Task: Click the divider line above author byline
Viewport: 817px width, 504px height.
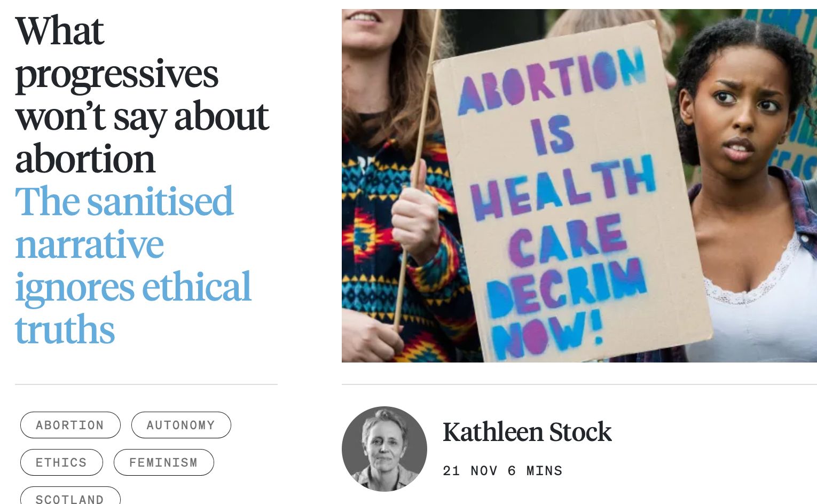Action: coord(579,384)
